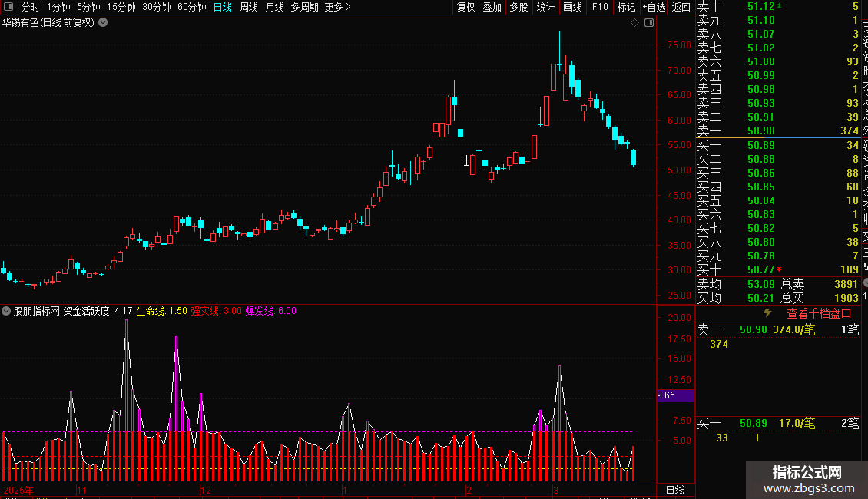Click the lightning icon beside 查看千档盘口
868x499 pixels.
767,313
